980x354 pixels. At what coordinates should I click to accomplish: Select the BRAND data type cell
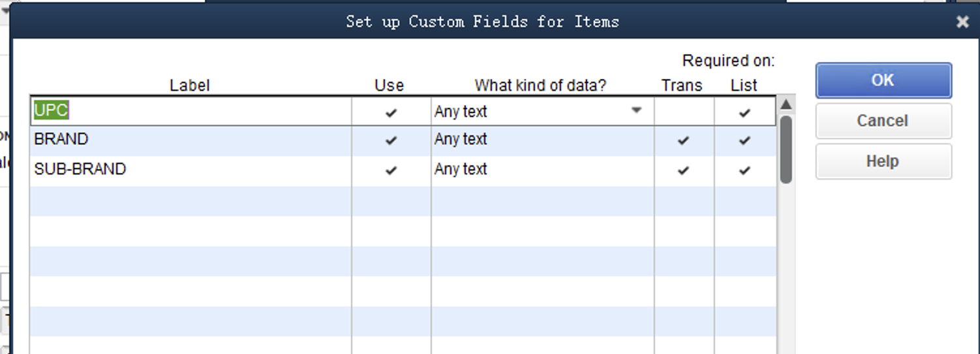point(542,140)
